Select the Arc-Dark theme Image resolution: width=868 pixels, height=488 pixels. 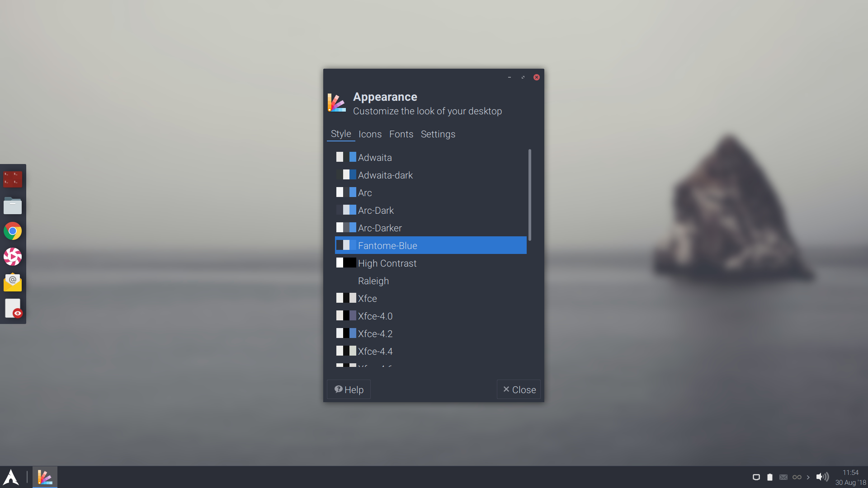pyautogui.click(x=376, y=210)
